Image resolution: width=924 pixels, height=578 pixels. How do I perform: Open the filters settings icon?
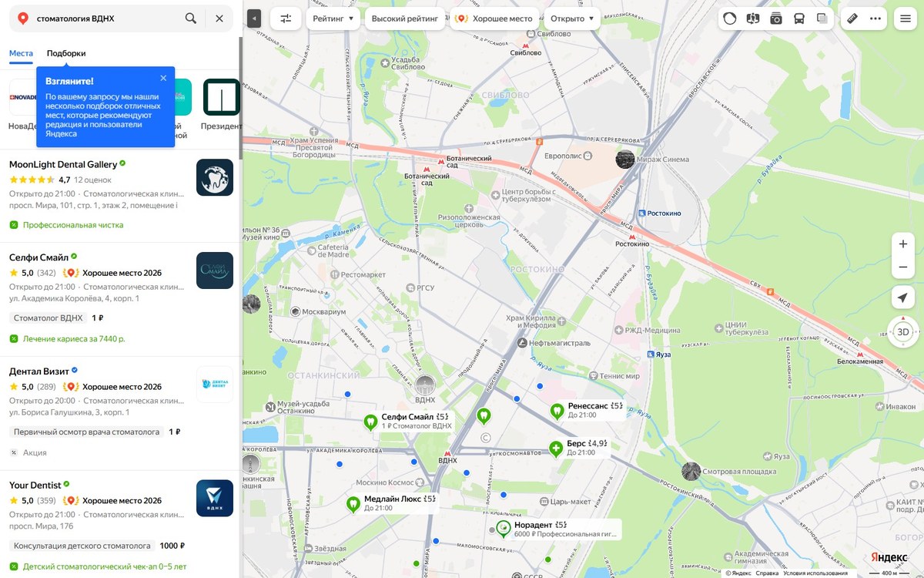coord(286,18)
